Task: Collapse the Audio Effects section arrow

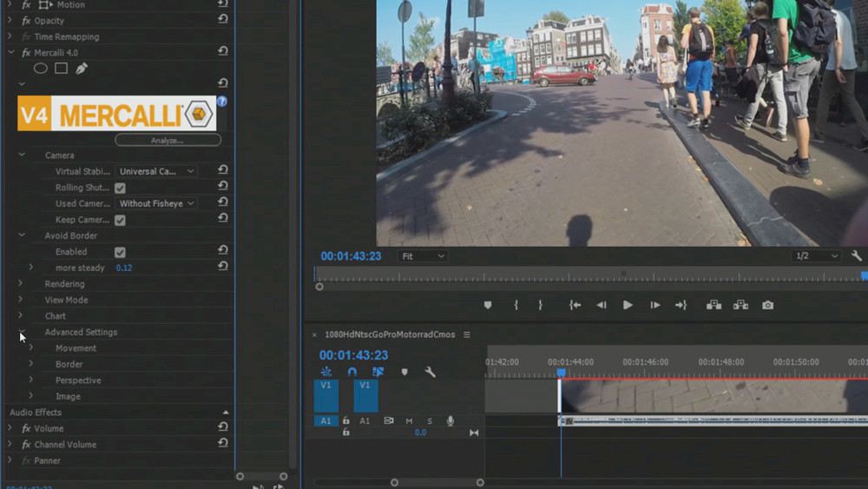Action: [x=226, y=413]
